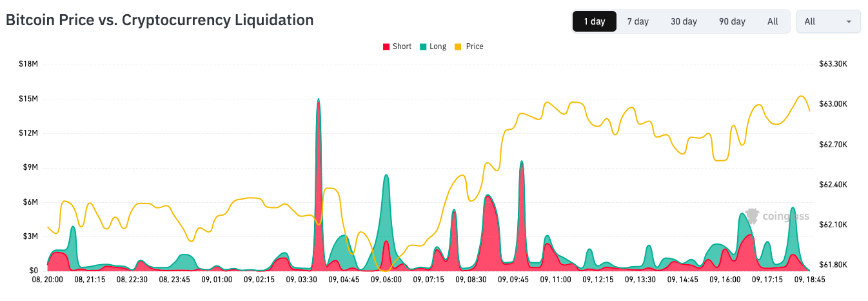The width and height of the screenshot is (868, 301).
Task: Click the chart title Bitcoin Price vs. Cryptocurrency Liquidation
Action: (x=159, y=20)
